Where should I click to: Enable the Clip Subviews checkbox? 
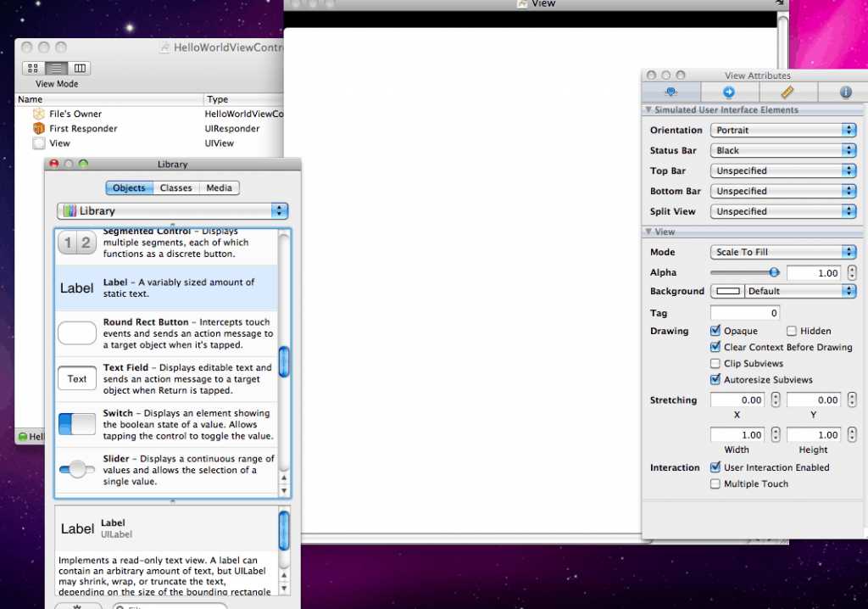click(x=715, y=364)
